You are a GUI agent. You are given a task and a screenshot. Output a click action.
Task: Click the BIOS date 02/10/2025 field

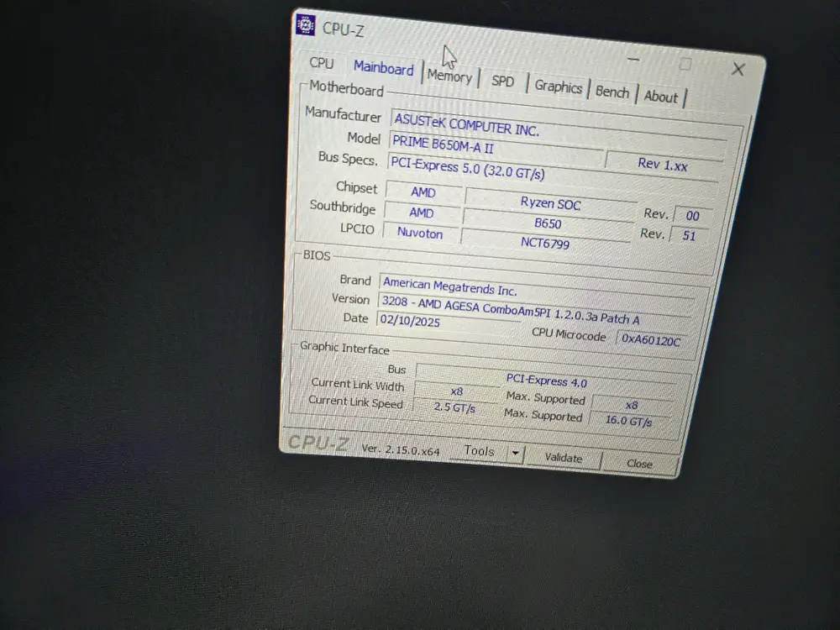pos(449,322)
